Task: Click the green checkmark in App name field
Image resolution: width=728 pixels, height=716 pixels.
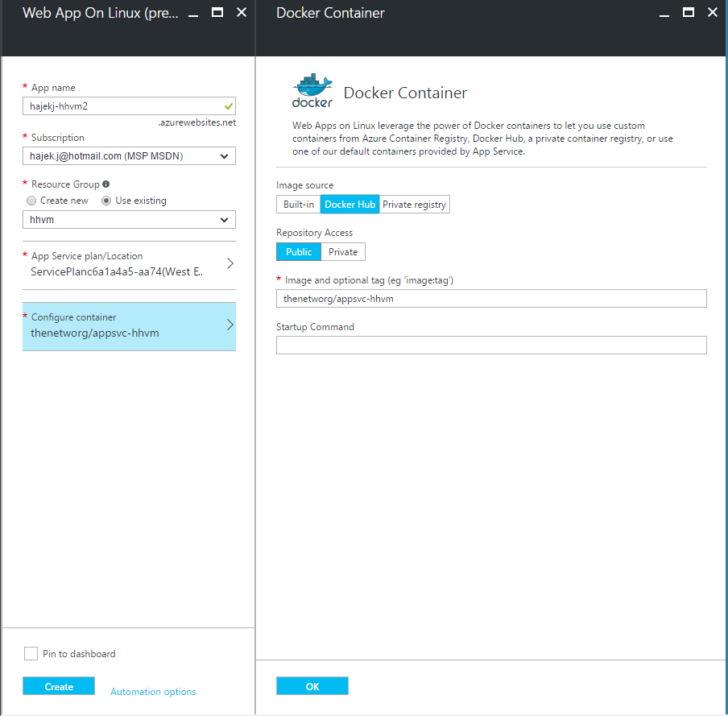Action: 229,106
